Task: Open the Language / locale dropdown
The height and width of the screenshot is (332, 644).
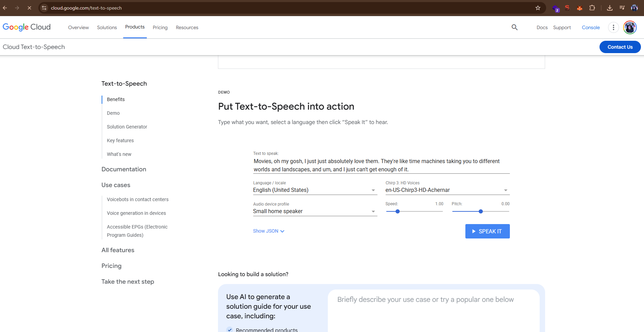Action: [315, 190]
